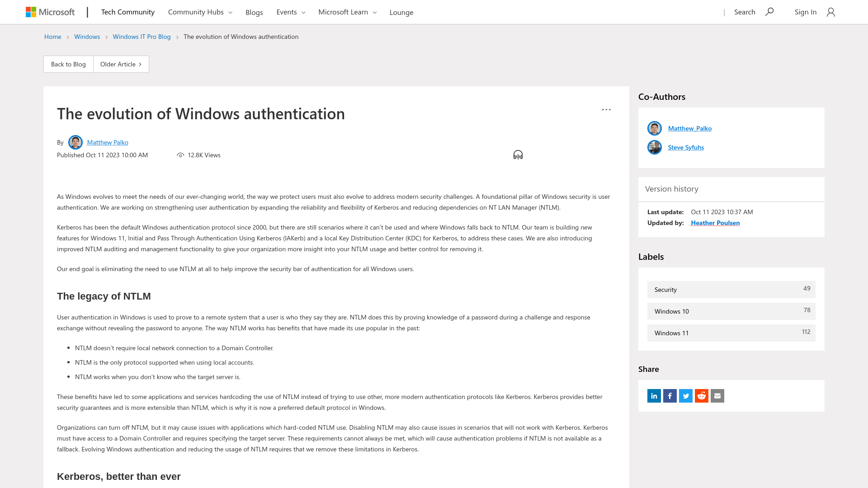Click Matthew Palko's avatar in the byline
868x488 pixels.
[75, 142]
